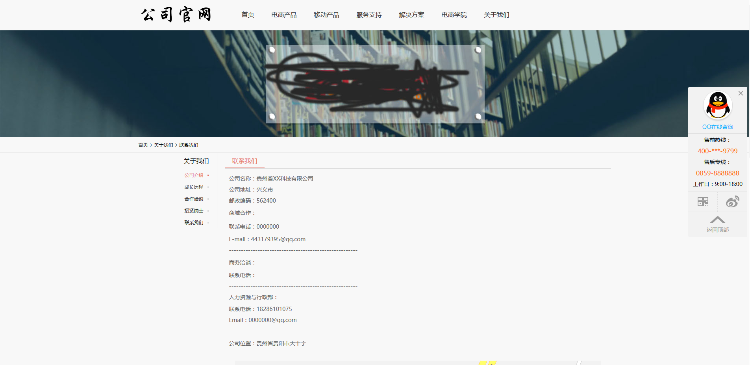750x365 pixels.
Task: Open the 首页 navigation item
Action: pos(248,15)
